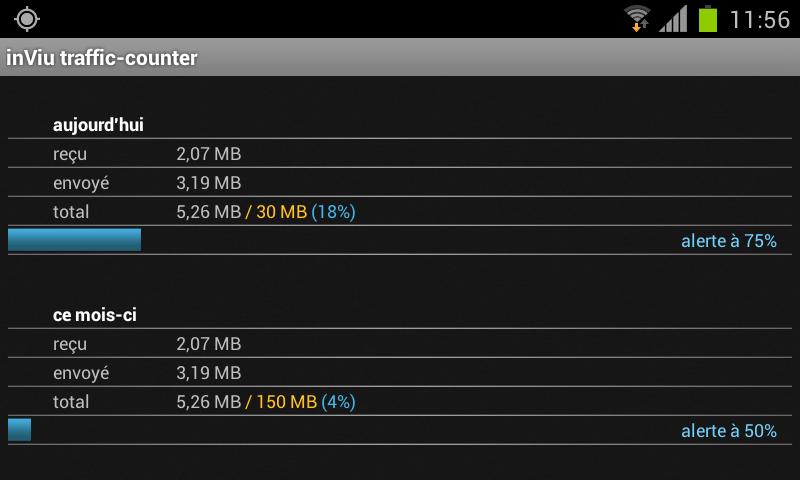Tap the "total" label under aujourd'hui
800x480 pixels.
71,212
